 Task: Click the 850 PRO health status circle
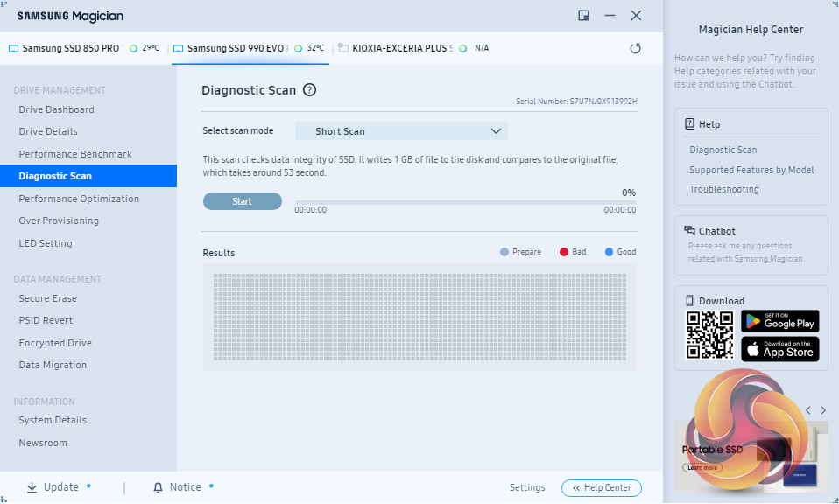tap(134, 49)
